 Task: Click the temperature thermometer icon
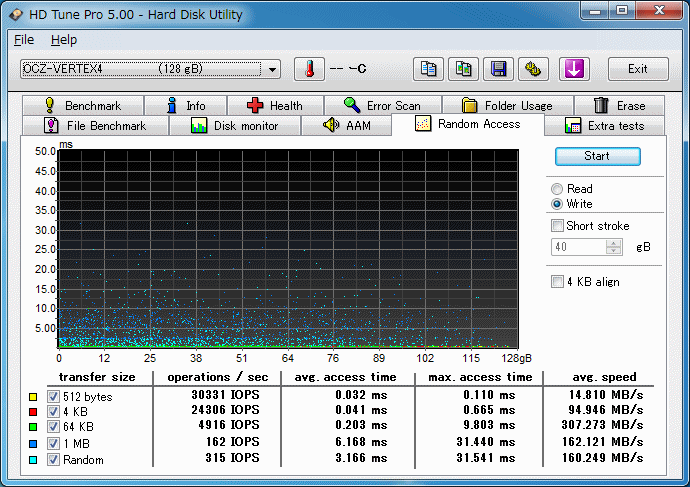coord(309,69)
